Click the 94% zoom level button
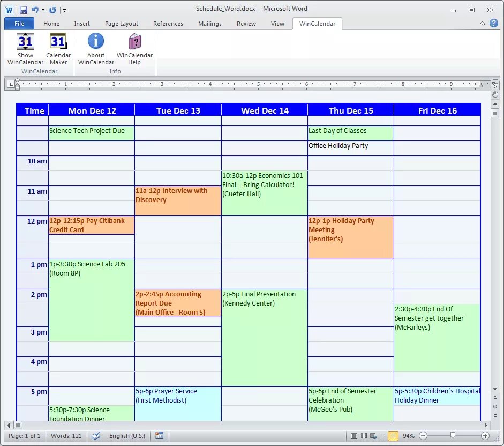Screen dimensions: 504x446 point(409,436)
